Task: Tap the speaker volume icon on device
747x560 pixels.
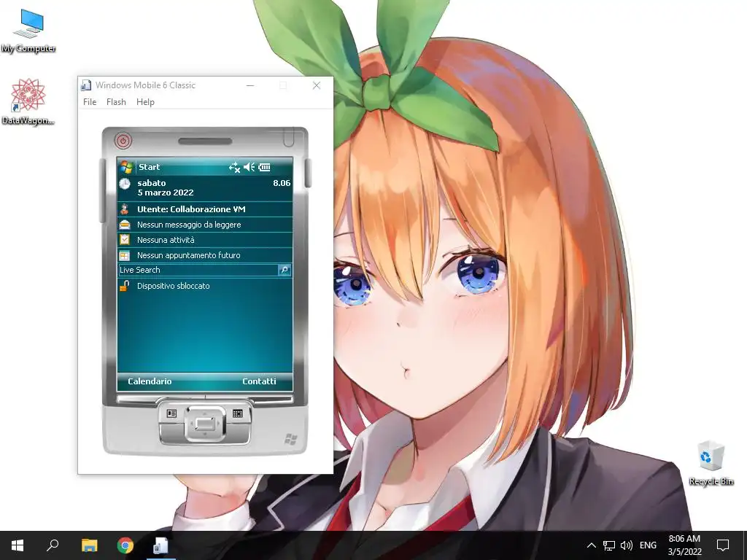Action: coord(249,167)
